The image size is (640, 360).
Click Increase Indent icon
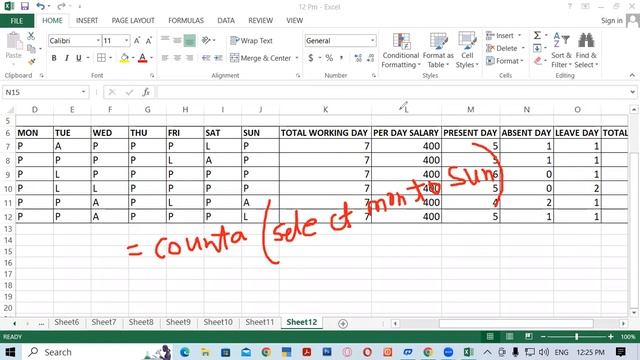[x=218, y=58]
